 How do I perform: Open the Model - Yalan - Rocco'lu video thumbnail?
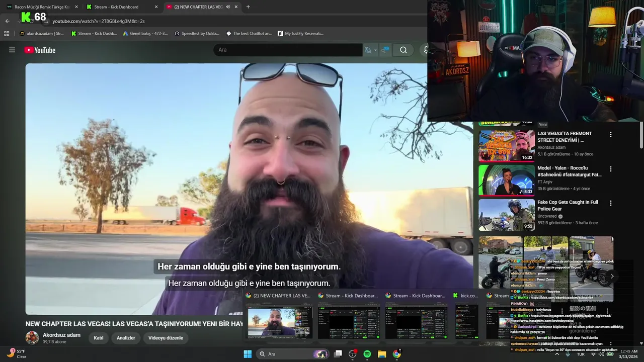(x=507, y=180)
